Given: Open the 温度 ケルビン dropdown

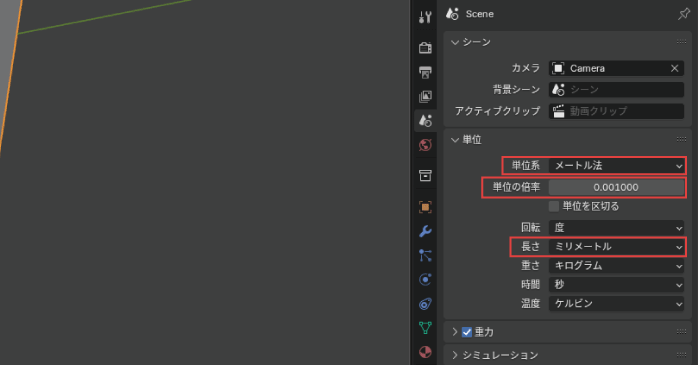Looking at the screenshot, I should click(x=617, y=304).
